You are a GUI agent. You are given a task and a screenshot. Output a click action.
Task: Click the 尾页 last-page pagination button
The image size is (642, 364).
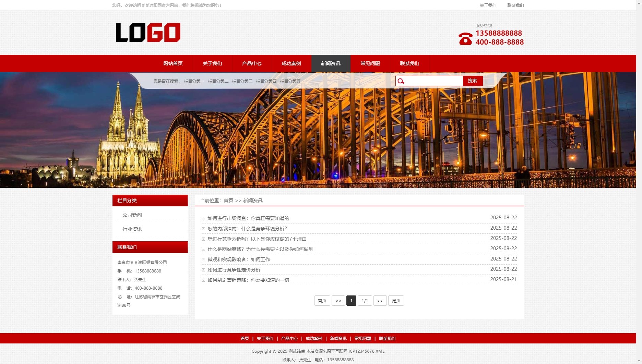396,301
